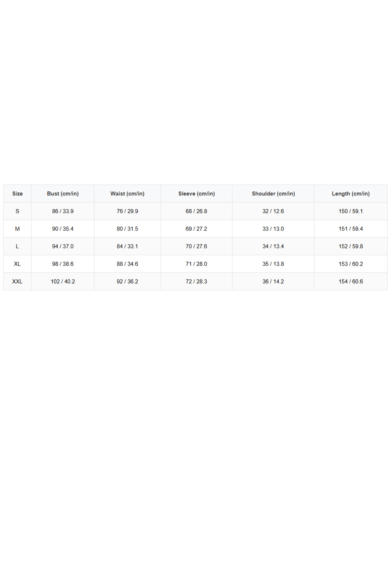Select waist value '92 / 36.2'

[x=127, y=282]
